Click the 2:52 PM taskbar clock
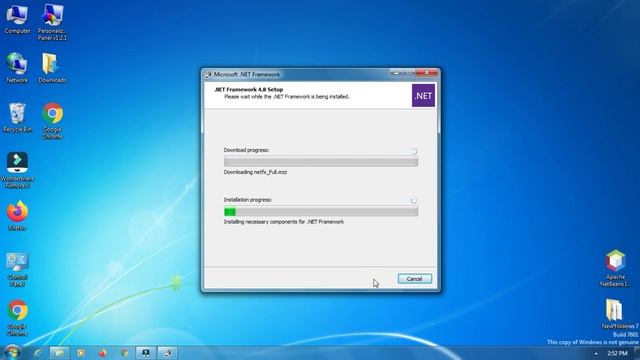The width and height of the screenshot is (640, 360). (x=617, y=353)
